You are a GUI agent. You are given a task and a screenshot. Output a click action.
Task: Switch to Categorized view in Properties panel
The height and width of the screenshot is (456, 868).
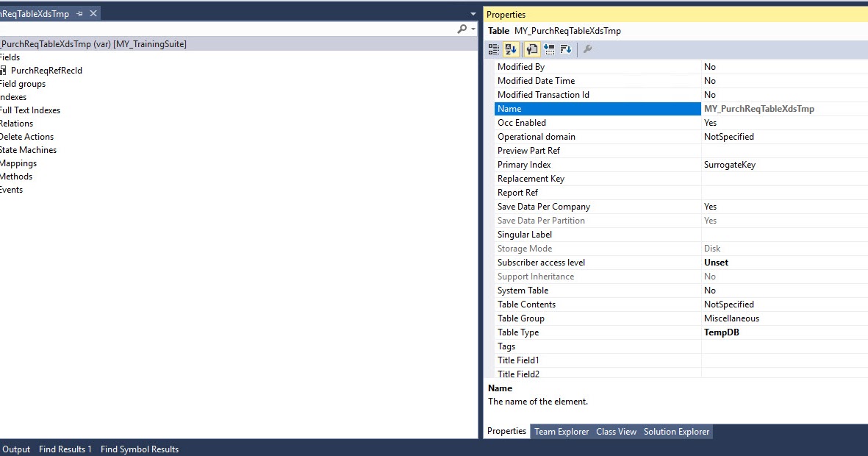click(494, 49)
